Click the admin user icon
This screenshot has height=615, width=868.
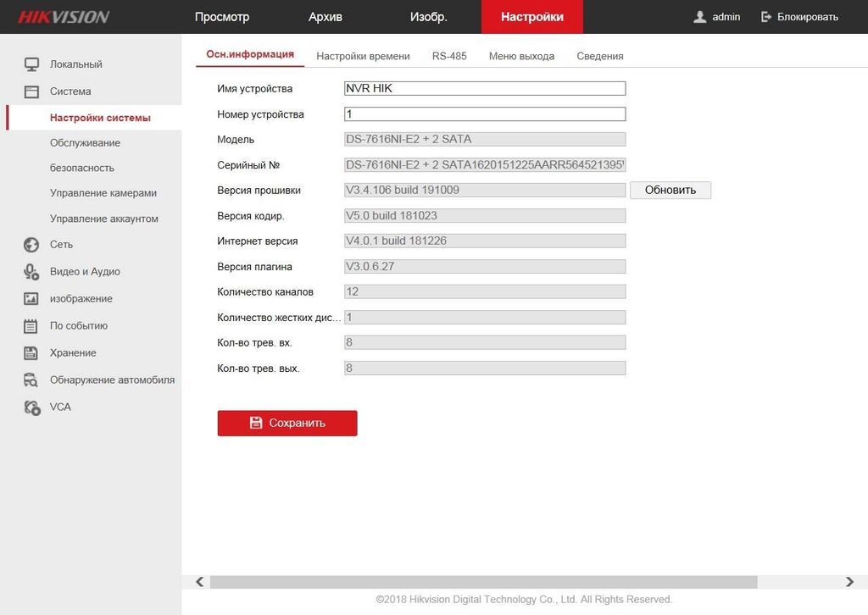(x=699, y=17)
